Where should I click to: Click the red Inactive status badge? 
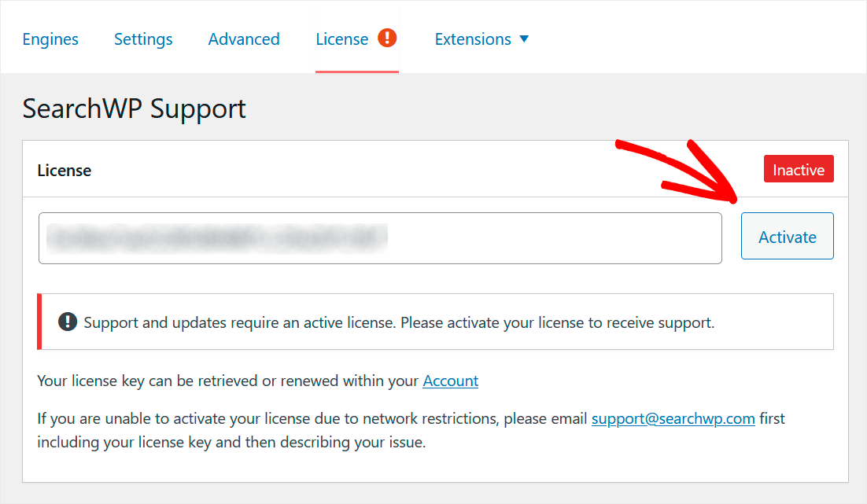[798, 170]
